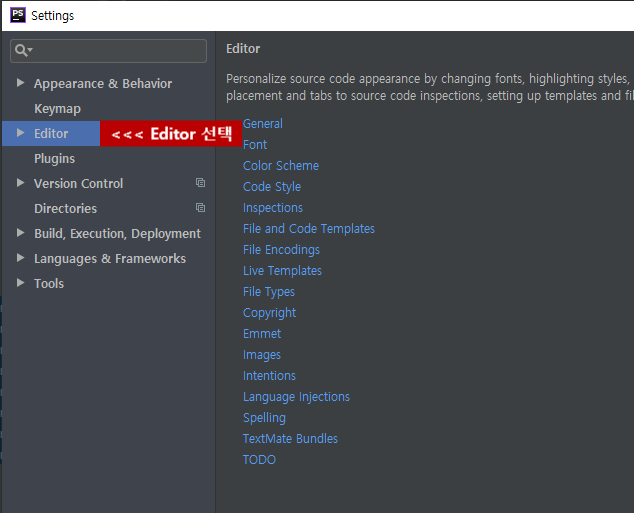Viewport: 634px width, 513px height.
Task: Expand Languages & Frameworks arrow
Action: click(x=20, y=258)
